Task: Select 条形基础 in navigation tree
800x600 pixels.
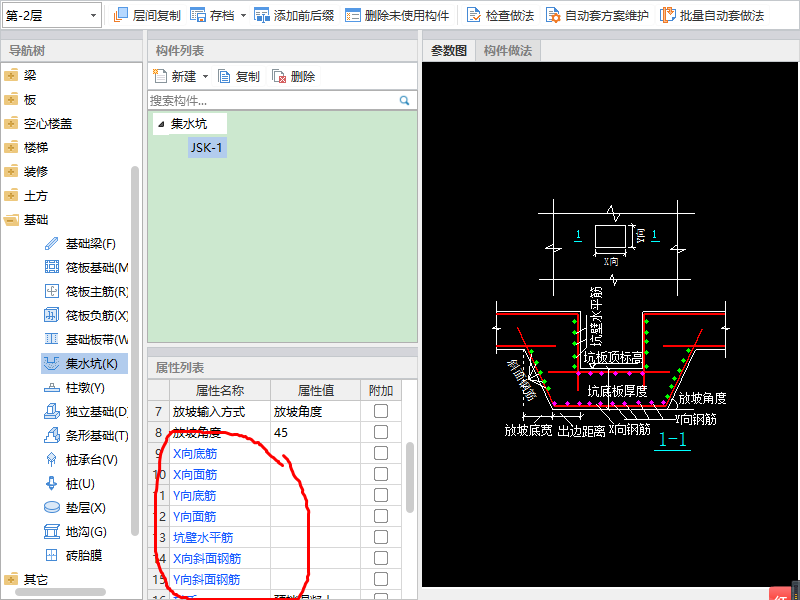Action: (x=86, y=436)
